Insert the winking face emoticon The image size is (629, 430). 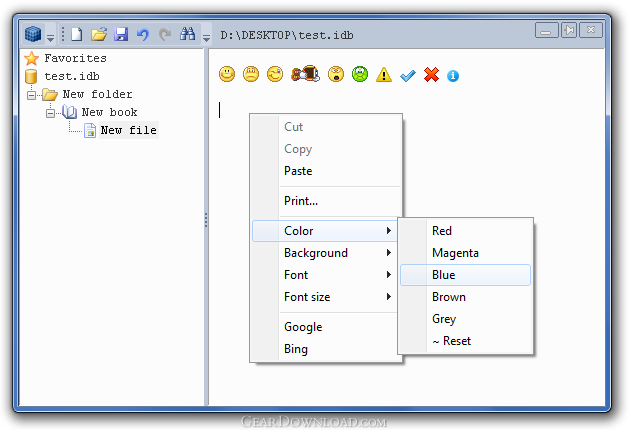click(x=275, y=74)
